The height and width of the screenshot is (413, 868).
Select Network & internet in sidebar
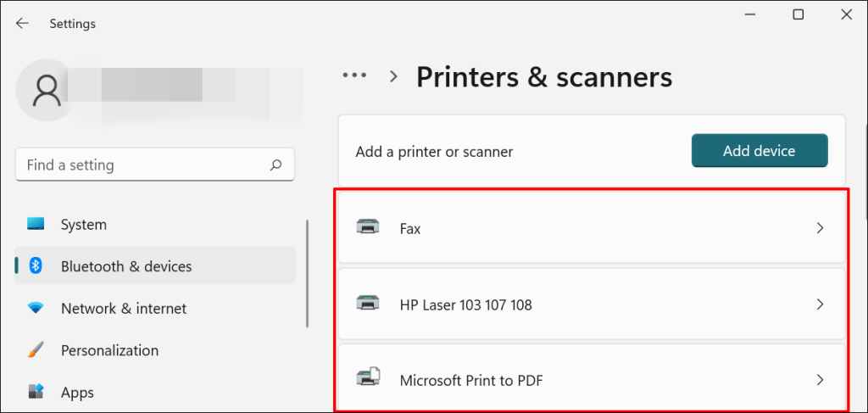(124, 309)
